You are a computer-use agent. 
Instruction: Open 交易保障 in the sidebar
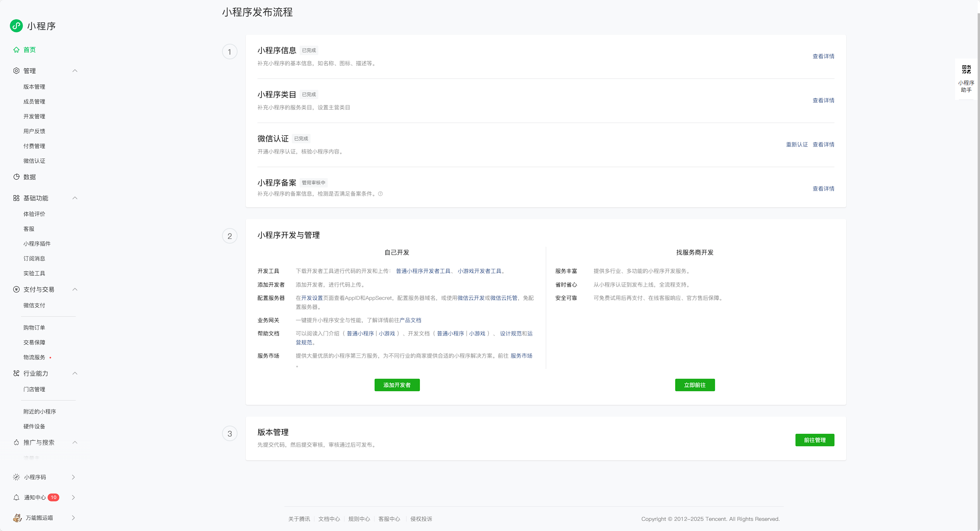[34, 342]
